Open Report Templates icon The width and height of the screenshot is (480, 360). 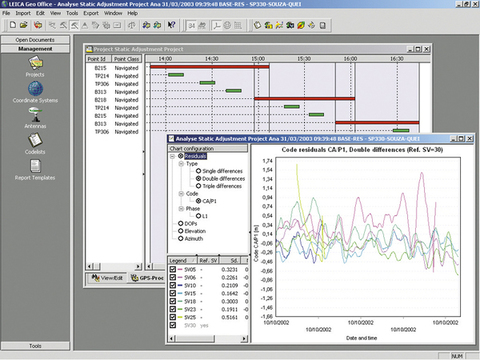[x=35, y=166]
